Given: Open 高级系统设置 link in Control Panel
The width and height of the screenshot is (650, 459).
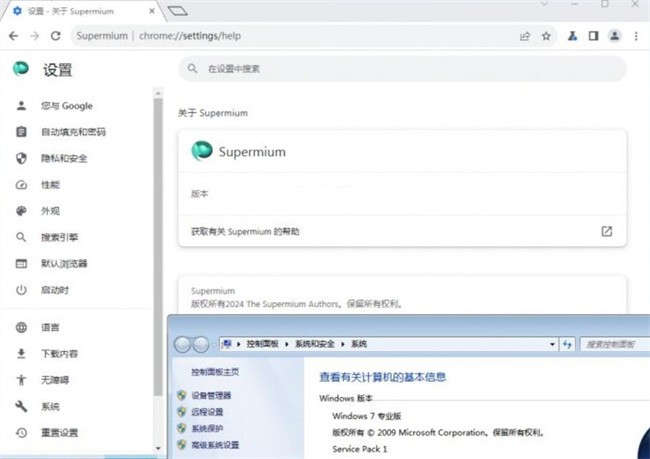Looking at the screenshot, I should point(215,444).
